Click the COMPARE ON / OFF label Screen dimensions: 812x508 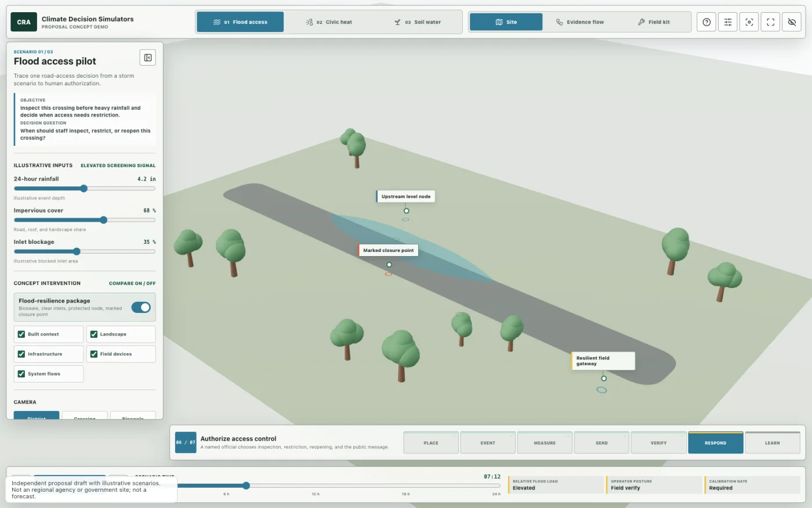(132, 283)
